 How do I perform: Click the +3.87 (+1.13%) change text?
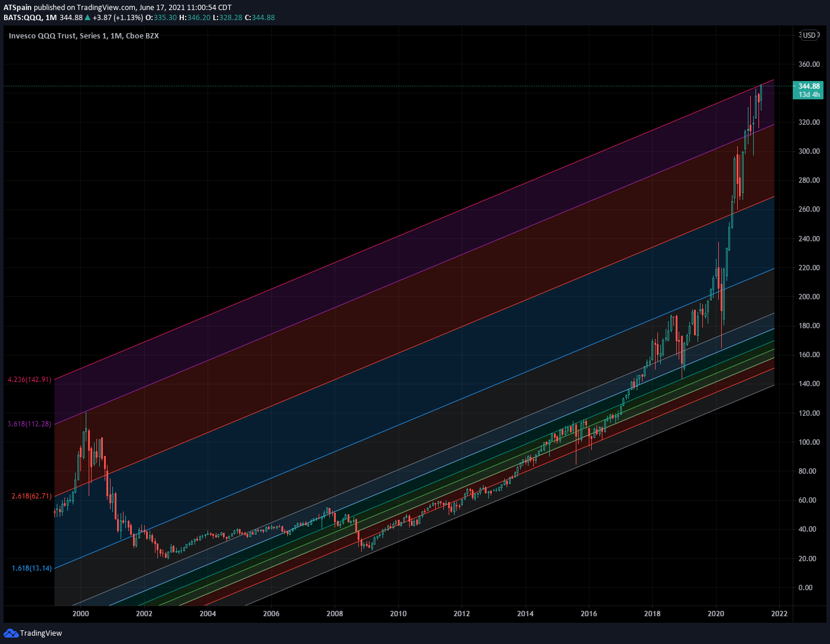(x=118, y=18)
